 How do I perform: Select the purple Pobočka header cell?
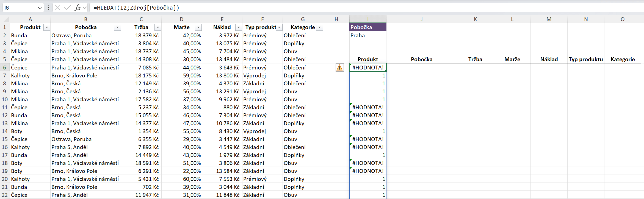click(368, 27)
